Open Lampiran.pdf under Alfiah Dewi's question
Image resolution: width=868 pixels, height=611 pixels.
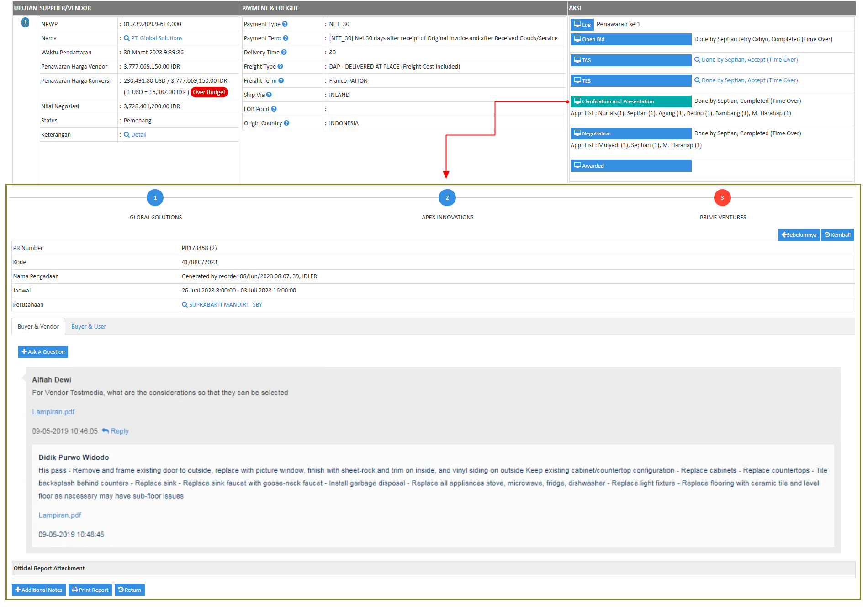(53, 412)
